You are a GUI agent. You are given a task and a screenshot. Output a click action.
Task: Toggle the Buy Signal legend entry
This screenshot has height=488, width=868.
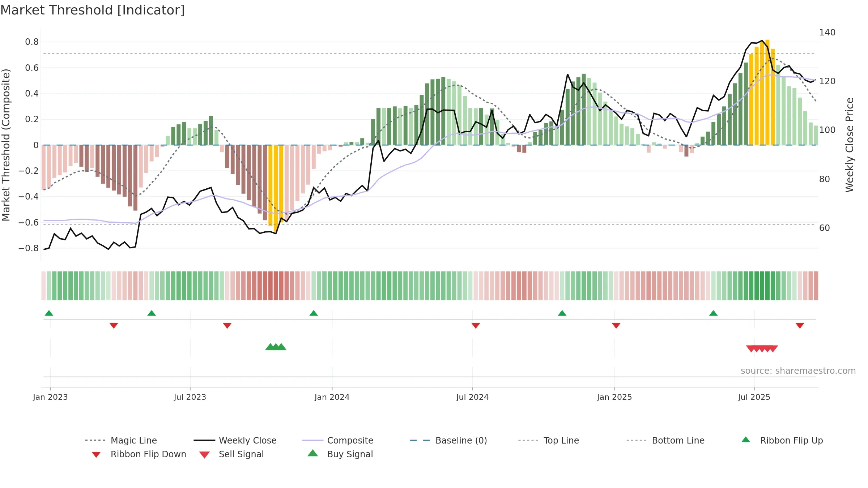click(x=340, y=454)
